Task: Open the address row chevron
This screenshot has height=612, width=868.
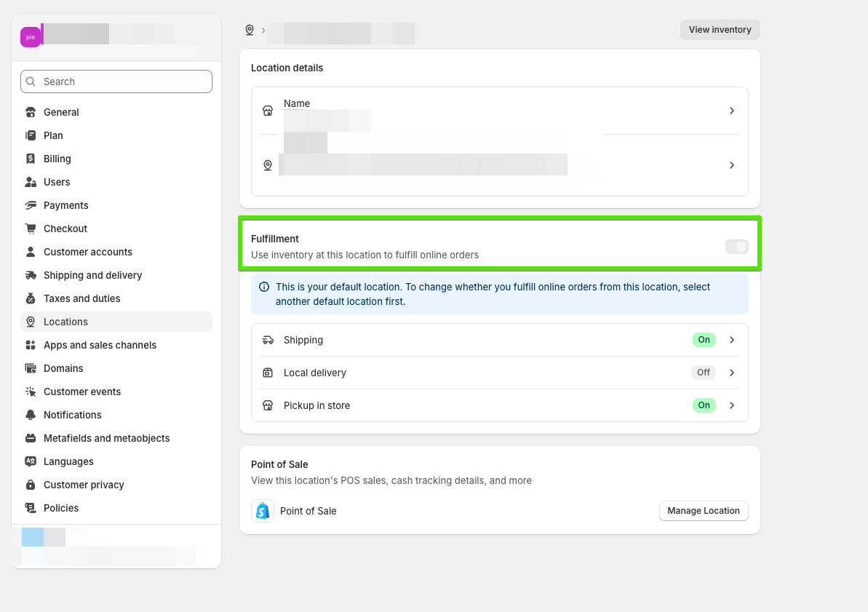Action: point(732,165)
